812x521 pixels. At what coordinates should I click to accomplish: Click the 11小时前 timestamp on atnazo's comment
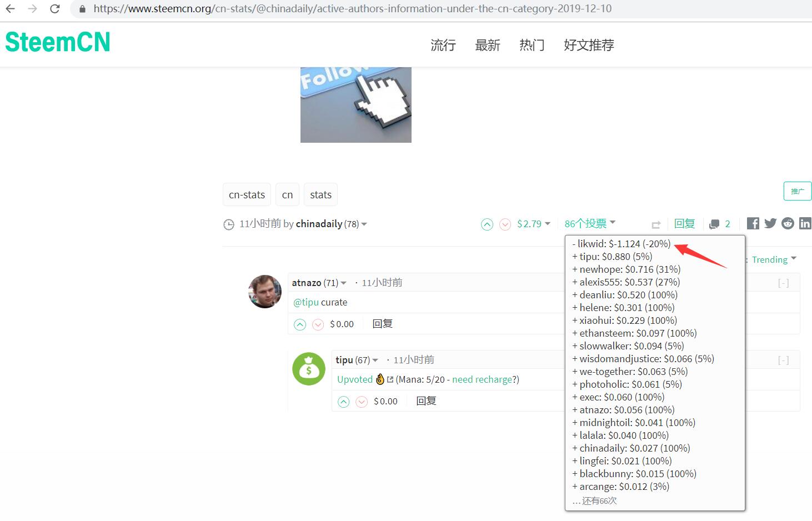382,283
